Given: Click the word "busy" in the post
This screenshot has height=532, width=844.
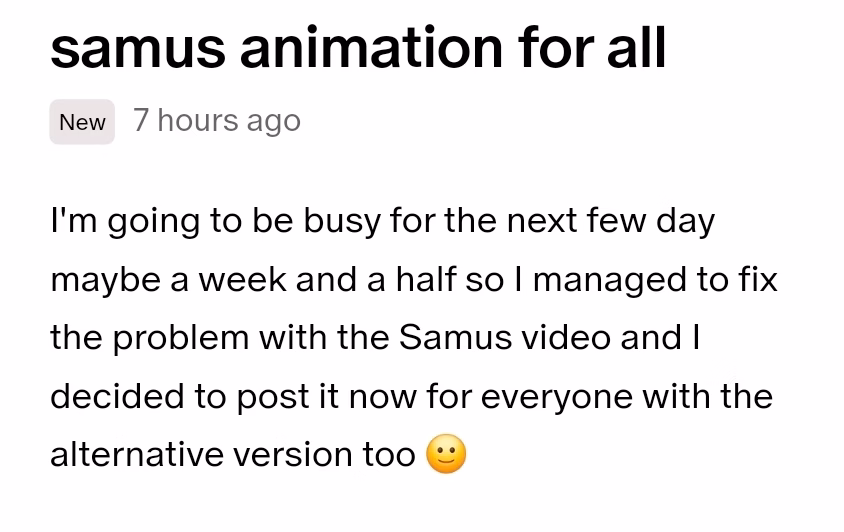Looking at the screenshot, I should coord(342,222).
